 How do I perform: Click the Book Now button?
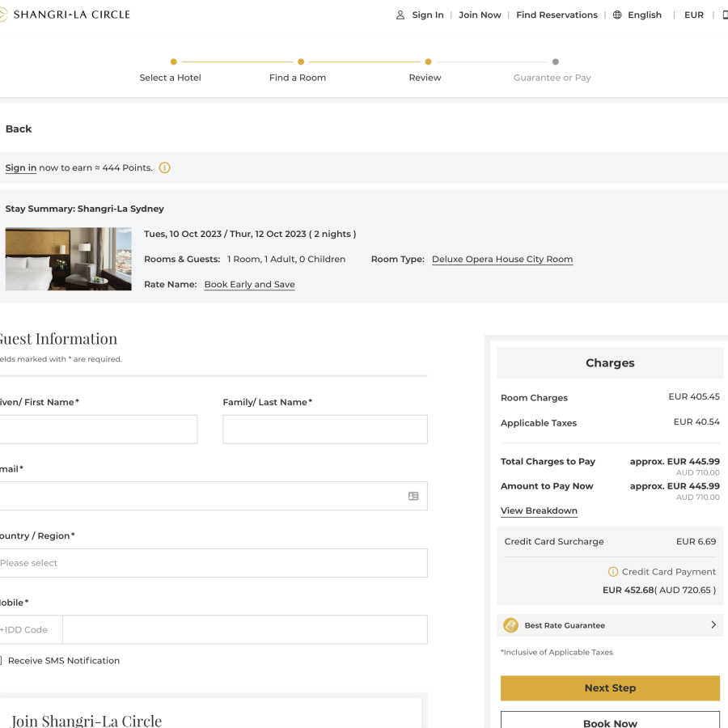point(610,721)
